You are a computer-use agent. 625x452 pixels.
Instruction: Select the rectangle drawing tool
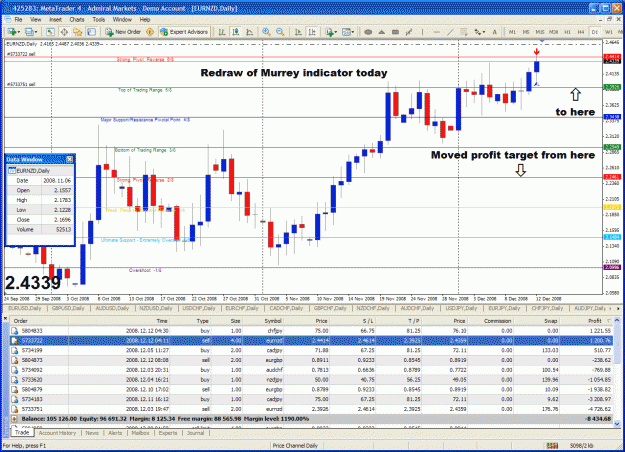coord(395,32)
